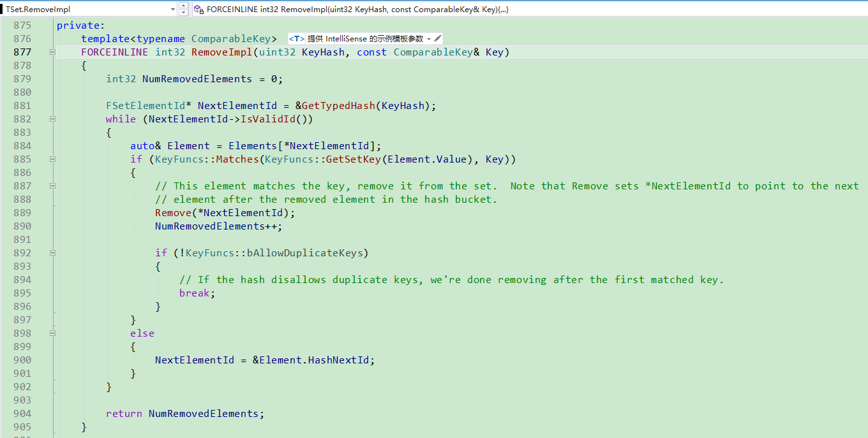
Task: Click the 'return' keyword on line 904
Action: pos(124,414)
